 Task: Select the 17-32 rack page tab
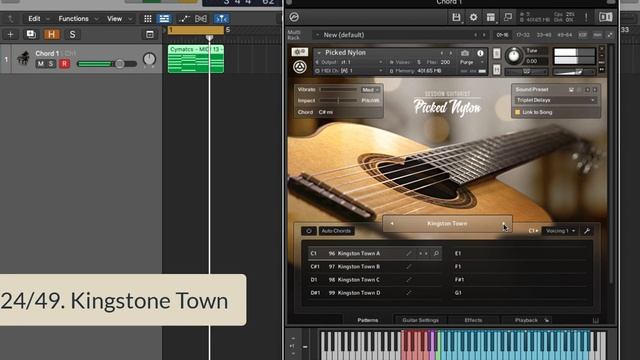523,35
